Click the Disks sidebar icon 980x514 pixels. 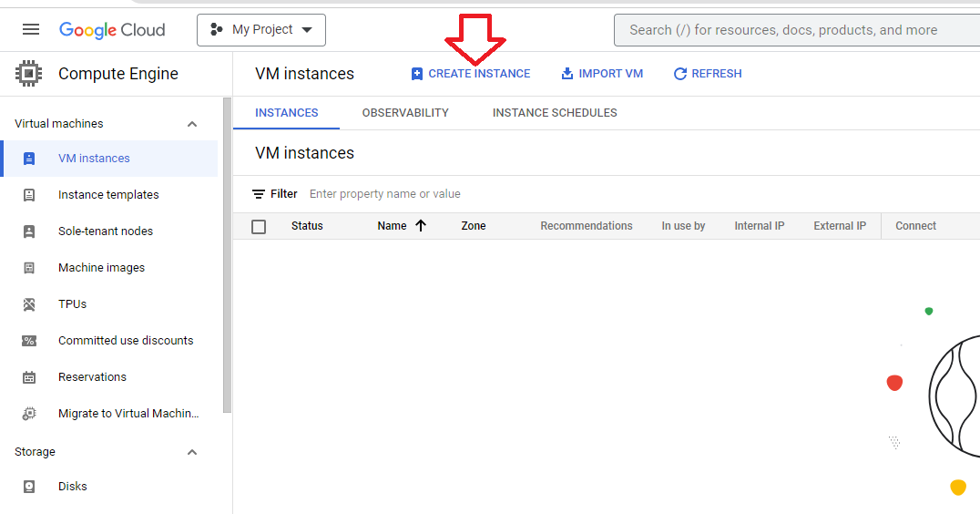click(29, 487)
